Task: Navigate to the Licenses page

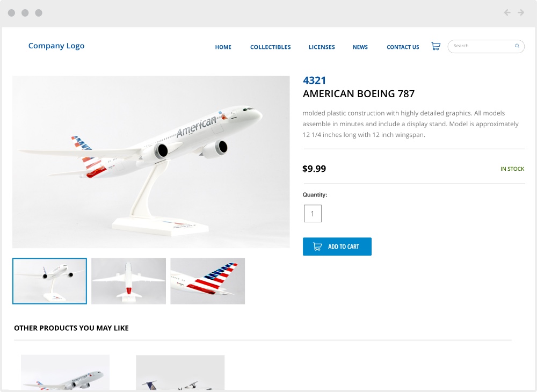Action: 322,47
